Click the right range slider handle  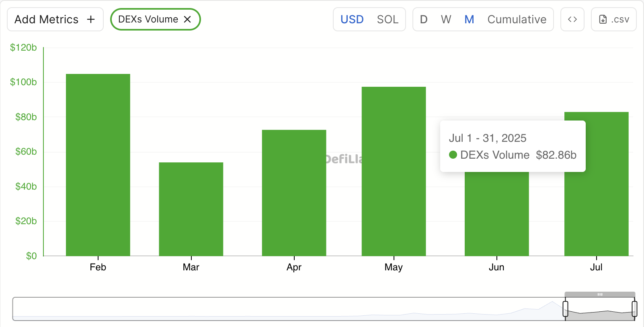pyautogui.click(x=634, y=309)
